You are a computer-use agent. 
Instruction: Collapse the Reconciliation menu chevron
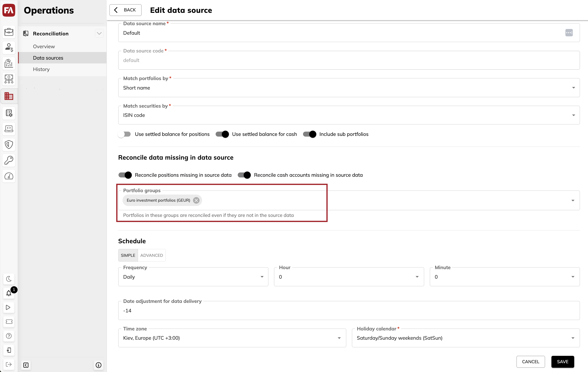(99, 33)
